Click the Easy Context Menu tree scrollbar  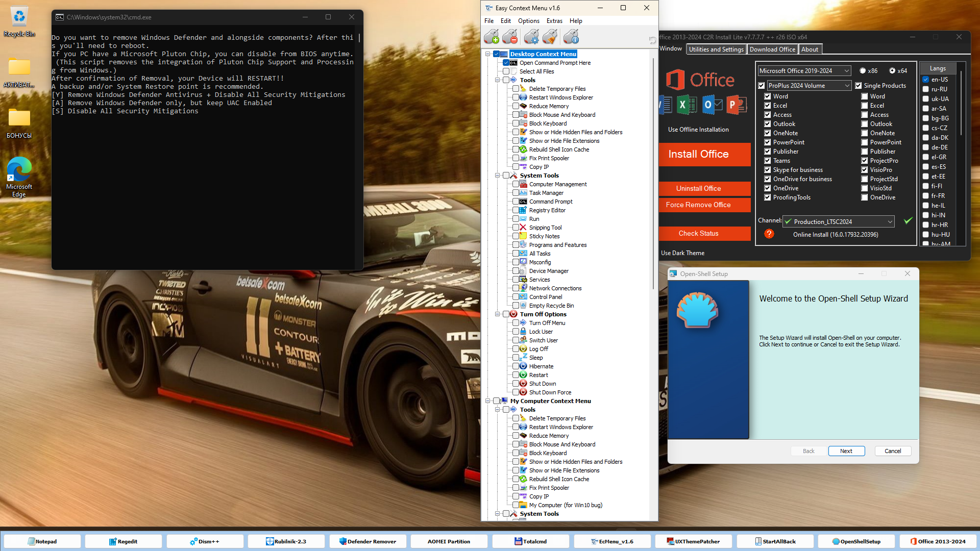[x=653, y=173]
